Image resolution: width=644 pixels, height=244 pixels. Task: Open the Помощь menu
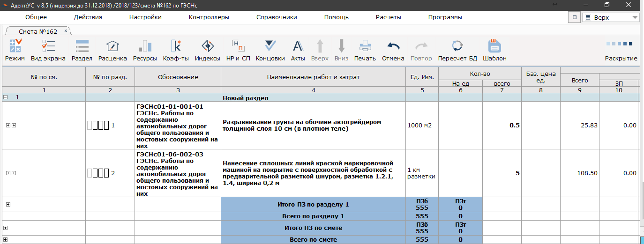pos(337,17)
